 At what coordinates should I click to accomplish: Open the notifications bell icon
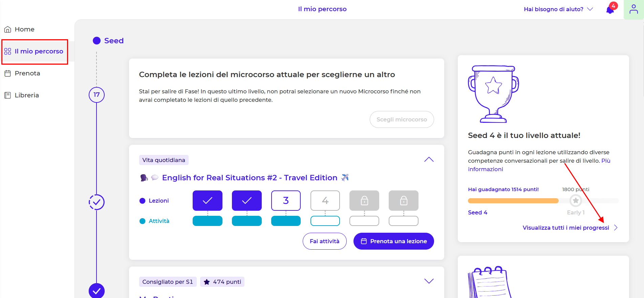point(610,9)
